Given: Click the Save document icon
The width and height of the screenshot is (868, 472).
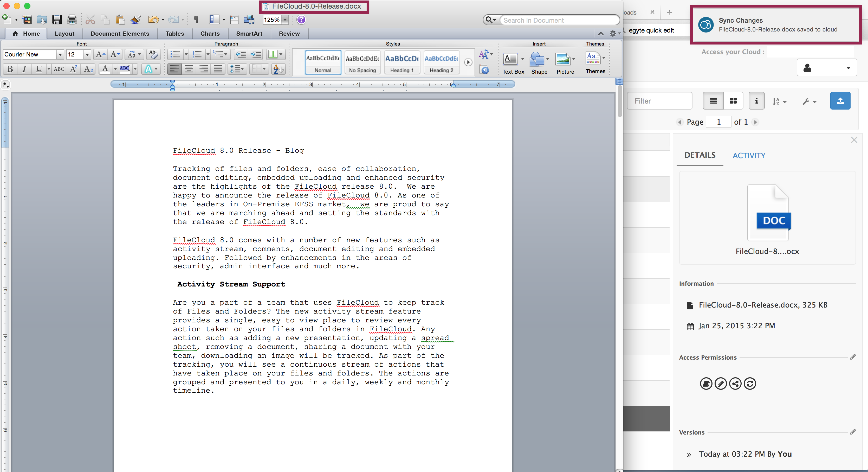Looking at the screenshot, I should point(57,20).
